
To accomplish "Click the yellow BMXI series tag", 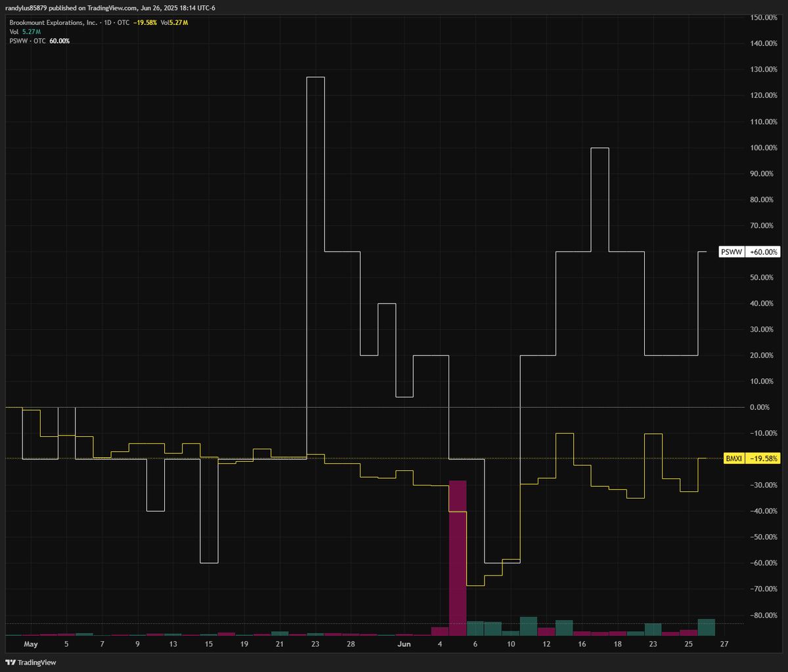I will 733,459.
